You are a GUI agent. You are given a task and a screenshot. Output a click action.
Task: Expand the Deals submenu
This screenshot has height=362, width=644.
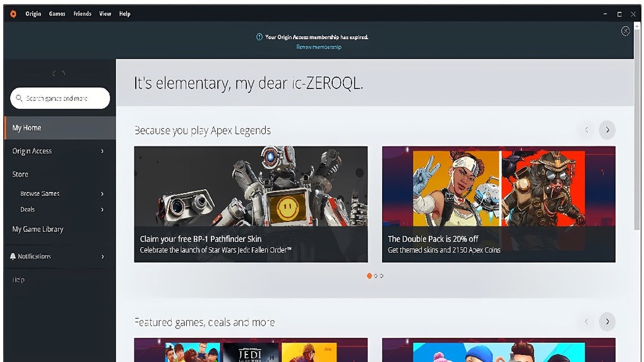point(102,209)
